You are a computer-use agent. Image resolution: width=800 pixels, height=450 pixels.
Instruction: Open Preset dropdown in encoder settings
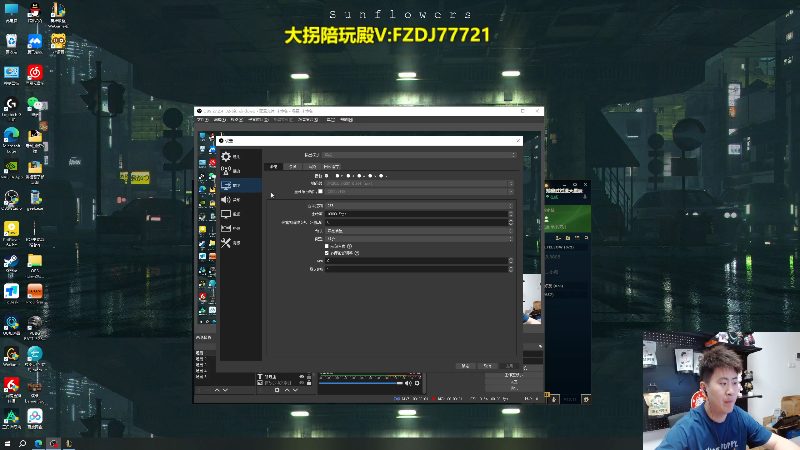(x=419, y=231)
